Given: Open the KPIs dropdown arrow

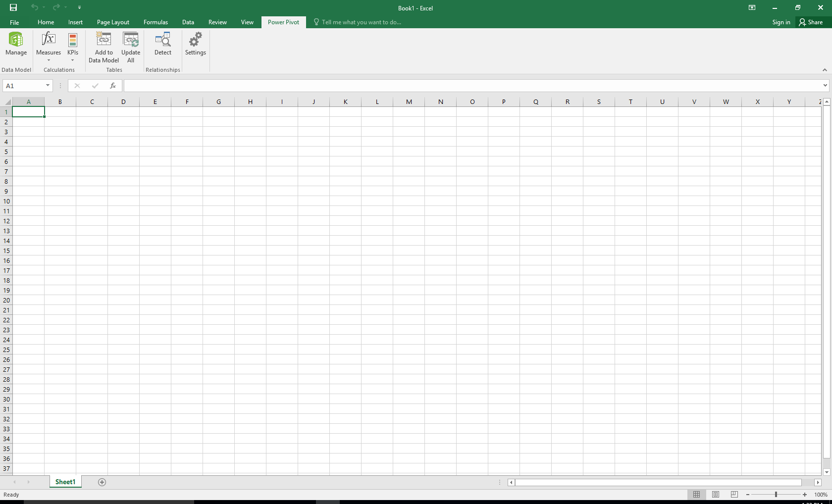Looking at the screenshot, I should [x=72, y=60].
